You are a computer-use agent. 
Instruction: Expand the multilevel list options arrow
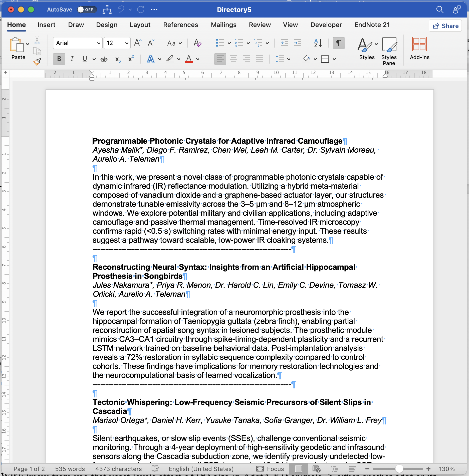pos(267,43)
